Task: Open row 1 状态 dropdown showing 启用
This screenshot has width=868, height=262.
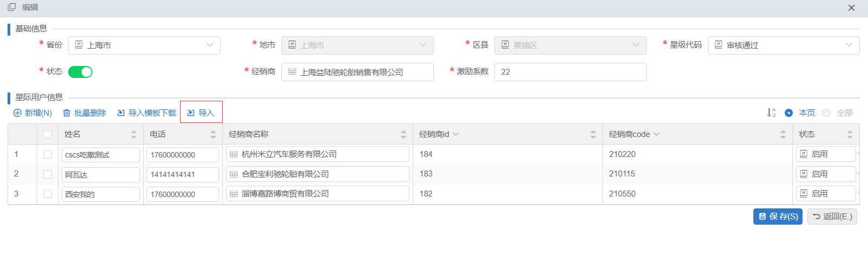Action: (x=826, y=154)
